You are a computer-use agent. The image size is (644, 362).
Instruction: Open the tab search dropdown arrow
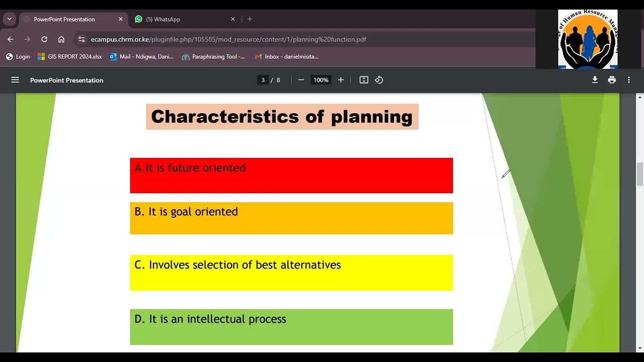click(9, 19)
